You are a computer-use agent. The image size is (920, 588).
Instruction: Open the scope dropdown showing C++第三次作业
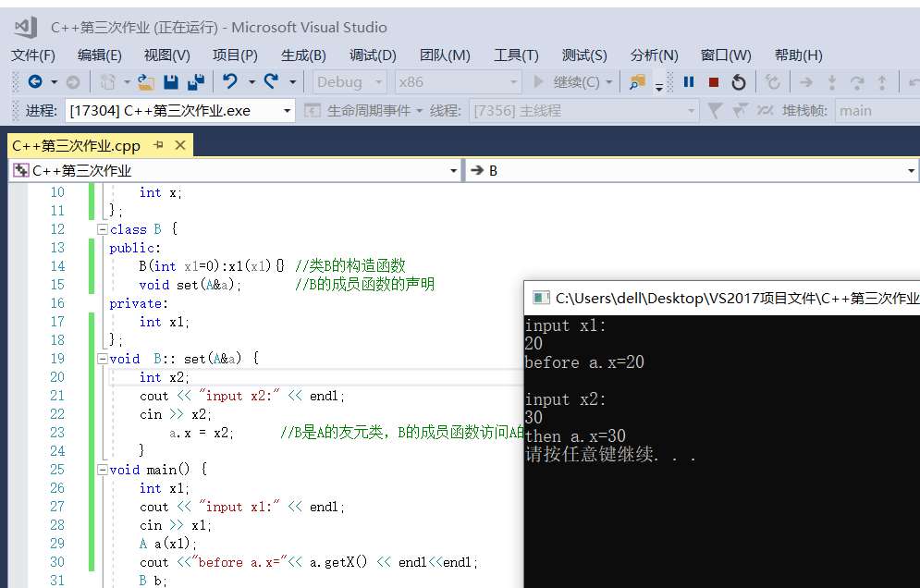click(x=235, y=171)
